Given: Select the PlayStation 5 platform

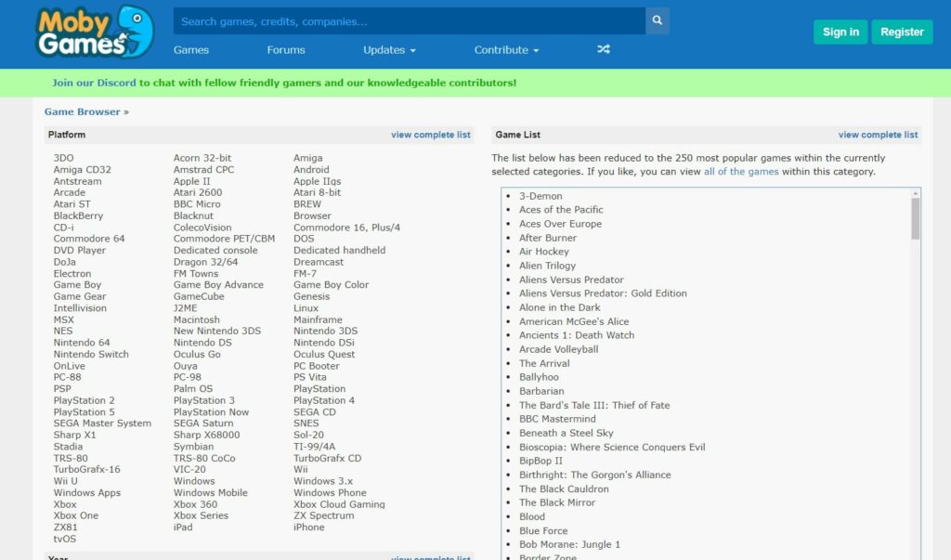Looking at the screenshot, I should [x=84, y=412].
